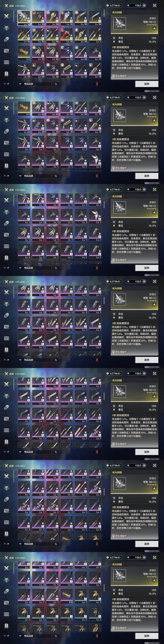Click the topmost red trash discard icon
This screenshot has width=164, height=644.
click(97, 84)
